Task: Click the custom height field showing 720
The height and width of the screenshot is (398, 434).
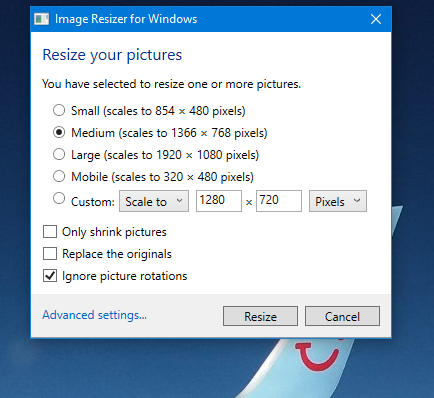Action: 279,201
